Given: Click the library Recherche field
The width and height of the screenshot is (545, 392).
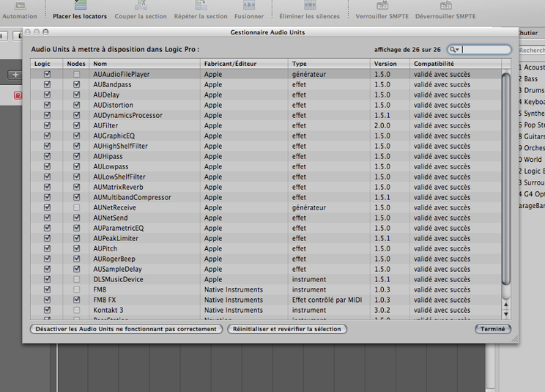Looking at the screenshot, I should pos(532,51).
